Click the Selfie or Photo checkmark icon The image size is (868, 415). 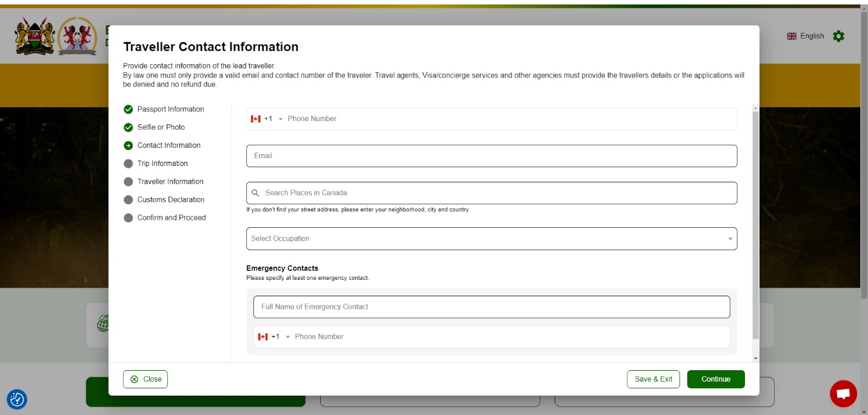128,128
